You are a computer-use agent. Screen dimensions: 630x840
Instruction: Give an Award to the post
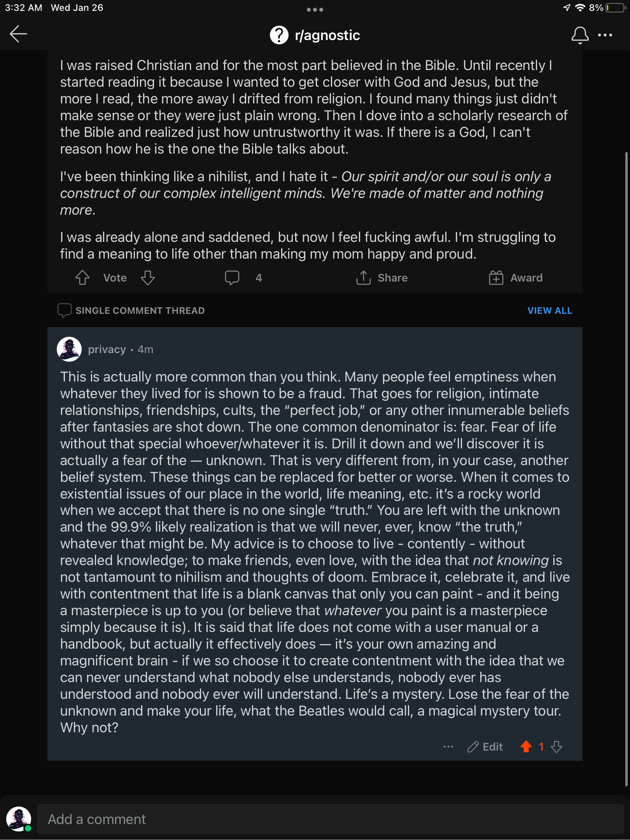click(515, 278)
